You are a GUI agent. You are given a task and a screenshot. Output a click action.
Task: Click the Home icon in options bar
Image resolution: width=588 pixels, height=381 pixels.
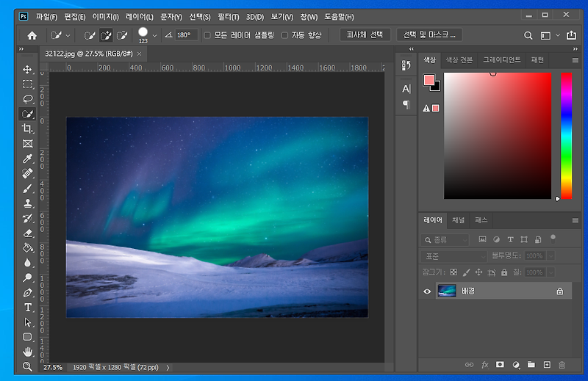(32, 35)
